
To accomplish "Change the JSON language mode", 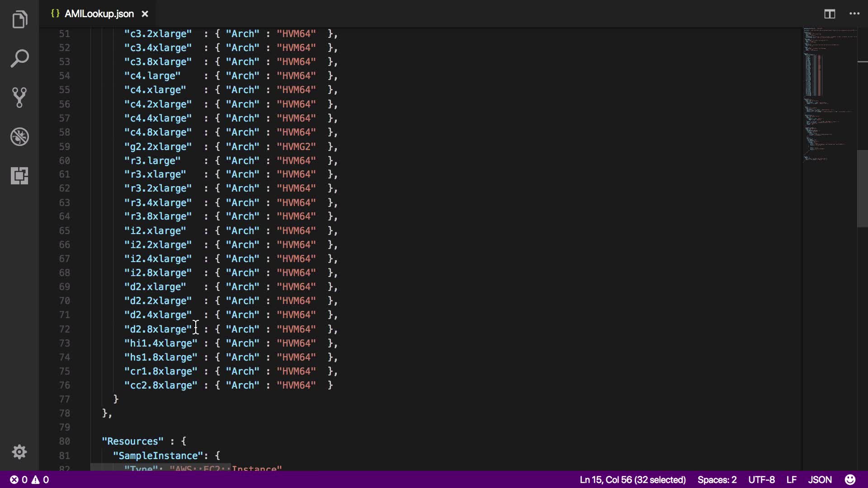I will (820, 480).
